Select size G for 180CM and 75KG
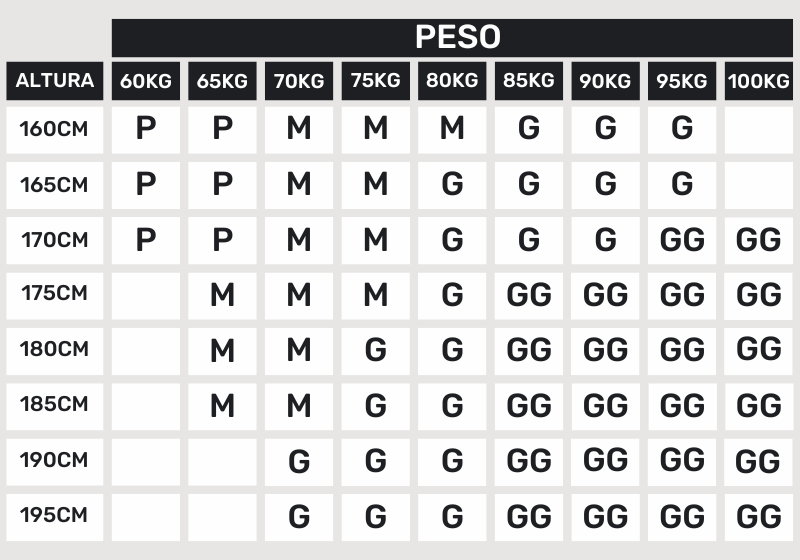 (x=375, y=350)
